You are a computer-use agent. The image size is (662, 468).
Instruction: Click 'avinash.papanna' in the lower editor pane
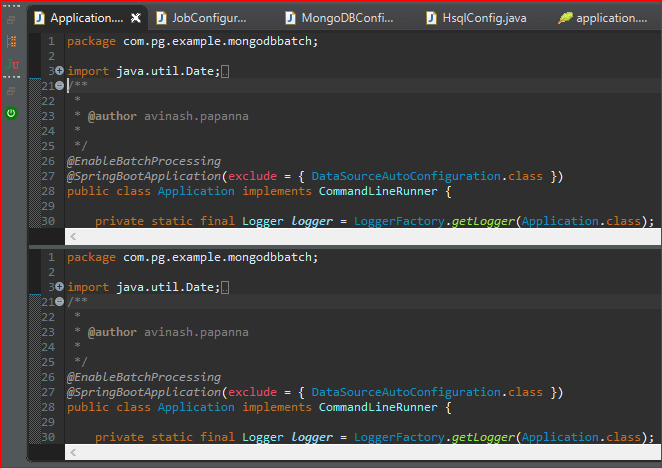coord(196,332)
